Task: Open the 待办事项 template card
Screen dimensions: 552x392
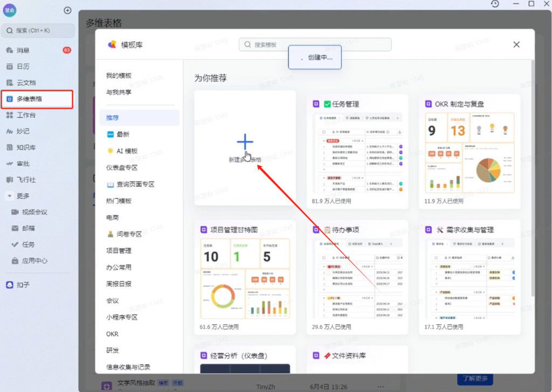Action: click(357, 277)
